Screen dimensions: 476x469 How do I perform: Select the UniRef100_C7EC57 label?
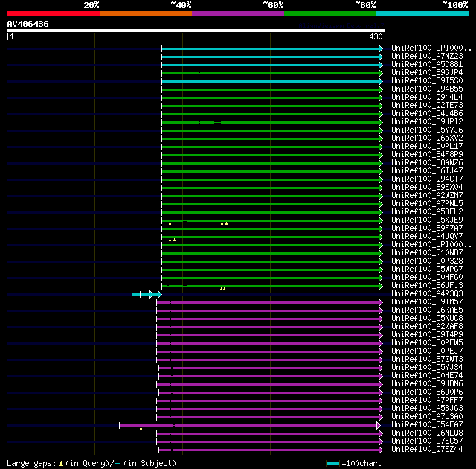(427, 441)
